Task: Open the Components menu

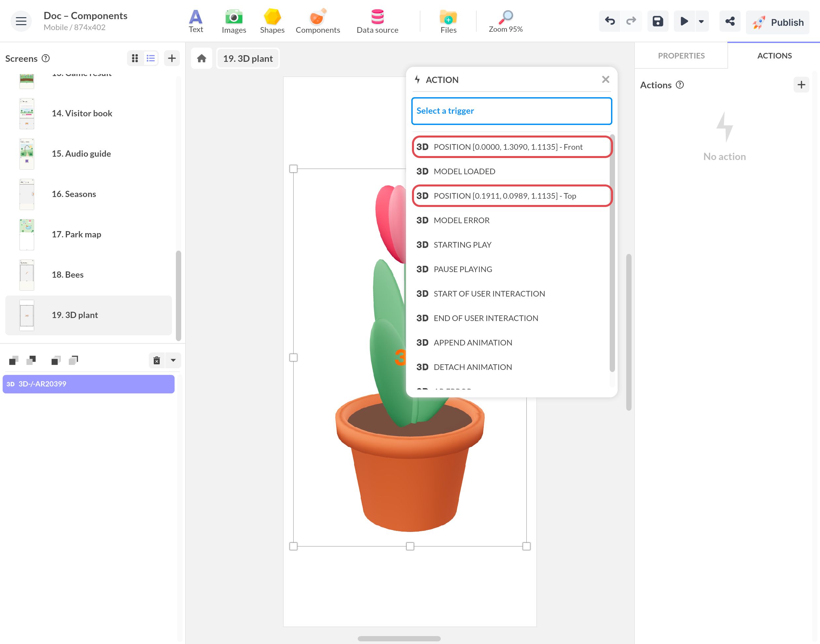Action: [317, 21]
